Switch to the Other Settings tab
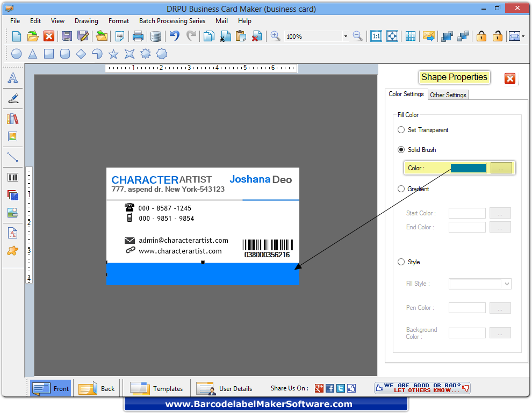This screenshot has height=413, width=532. (x=448, y=95)
